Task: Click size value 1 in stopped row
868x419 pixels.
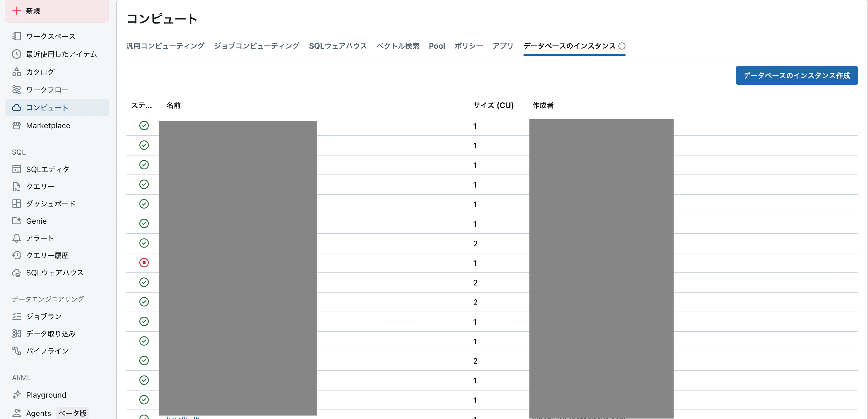Action: pyautogui.click(x=475, y=263)
